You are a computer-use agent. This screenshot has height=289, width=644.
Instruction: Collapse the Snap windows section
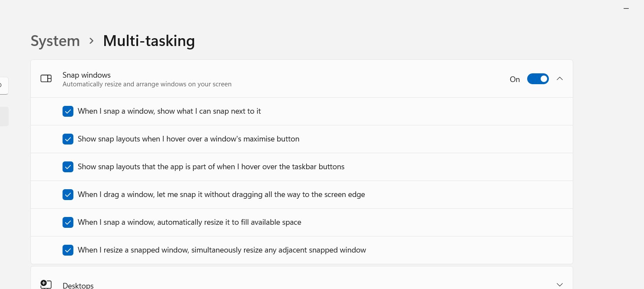(x=560, y=79)
